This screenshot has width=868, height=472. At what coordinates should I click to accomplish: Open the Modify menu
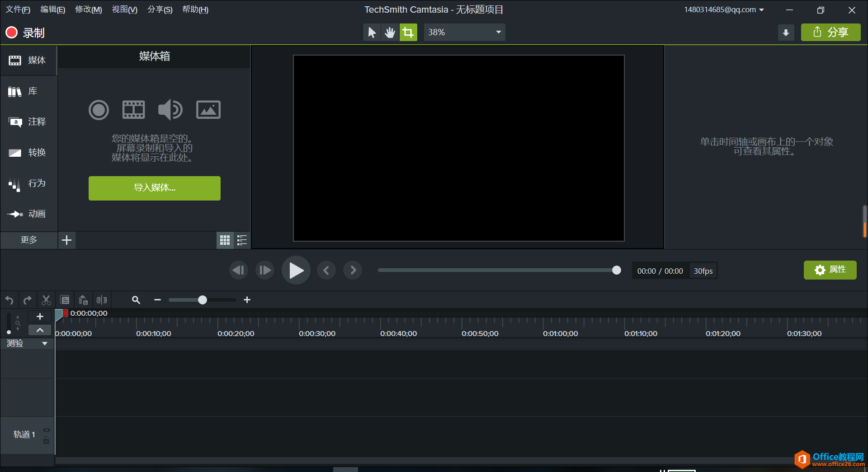coord(88,9)
